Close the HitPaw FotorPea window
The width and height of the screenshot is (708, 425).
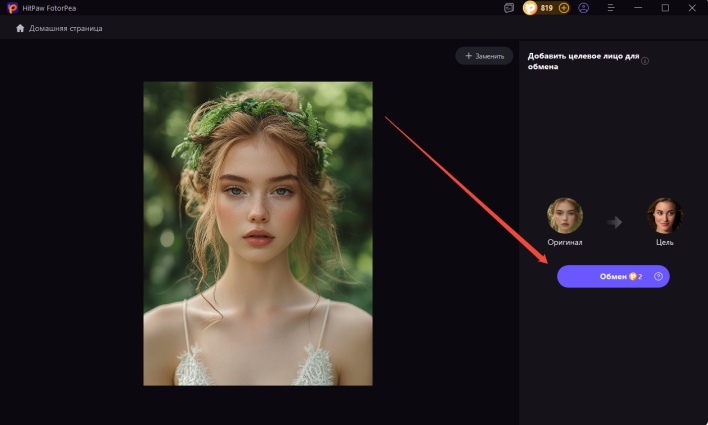click(692, 8)
